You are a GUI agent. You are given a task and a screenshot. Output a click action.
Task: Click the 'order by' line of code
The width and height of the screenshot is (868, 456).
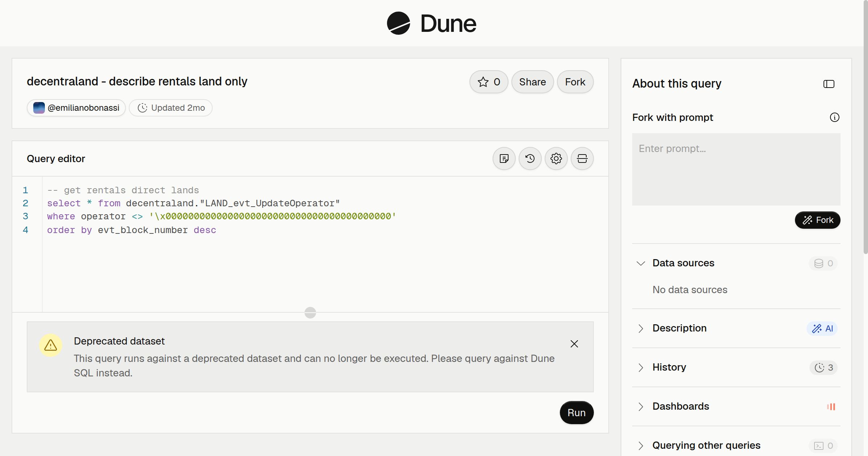(132, 230)
